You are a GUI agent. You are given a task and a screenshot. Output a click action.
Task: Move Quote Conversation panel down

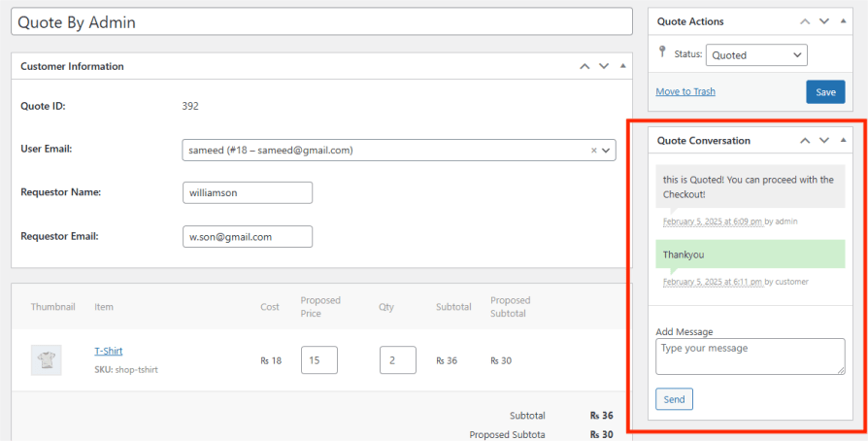tap(824, 141)
